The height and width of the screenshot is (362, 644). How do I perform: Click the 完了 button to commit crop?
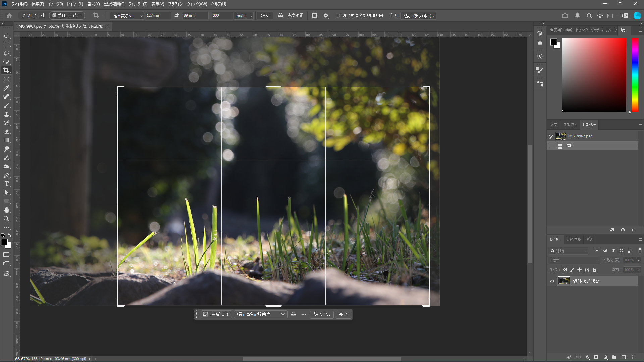click(x=343, y=314)
